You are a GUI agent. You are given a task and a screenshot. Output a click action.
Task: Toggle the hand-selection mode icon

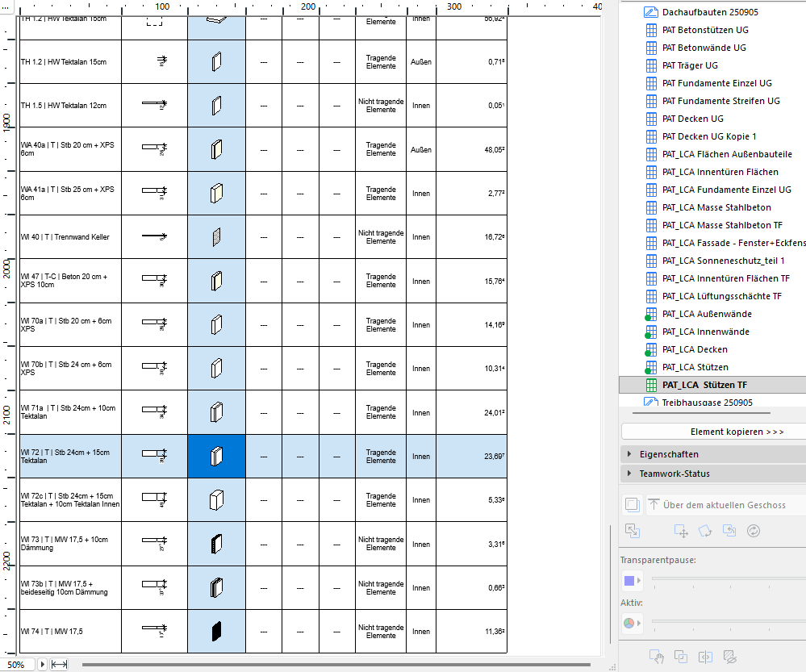[656, 657]
